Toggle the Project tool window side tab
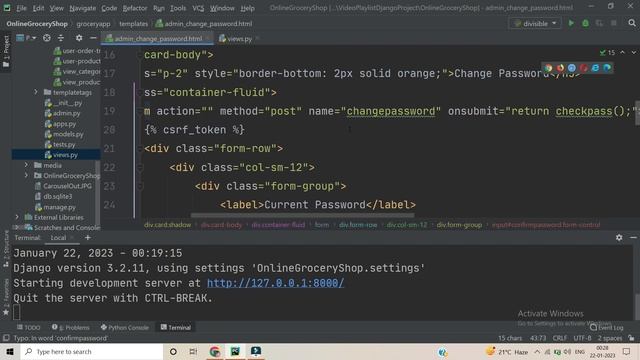The height and width of the screenshot is (360, 640). [6, 51]
